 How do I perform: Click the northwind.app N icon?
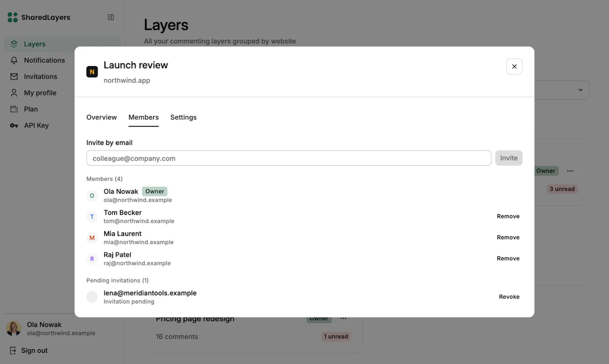92,72
